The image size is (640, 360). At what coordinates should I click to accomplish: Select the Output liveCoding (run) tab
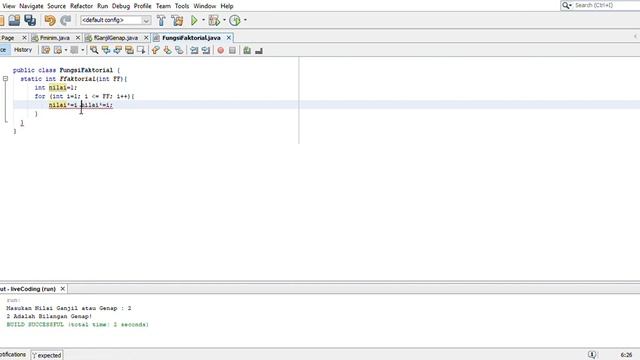[x=28, y=289]
